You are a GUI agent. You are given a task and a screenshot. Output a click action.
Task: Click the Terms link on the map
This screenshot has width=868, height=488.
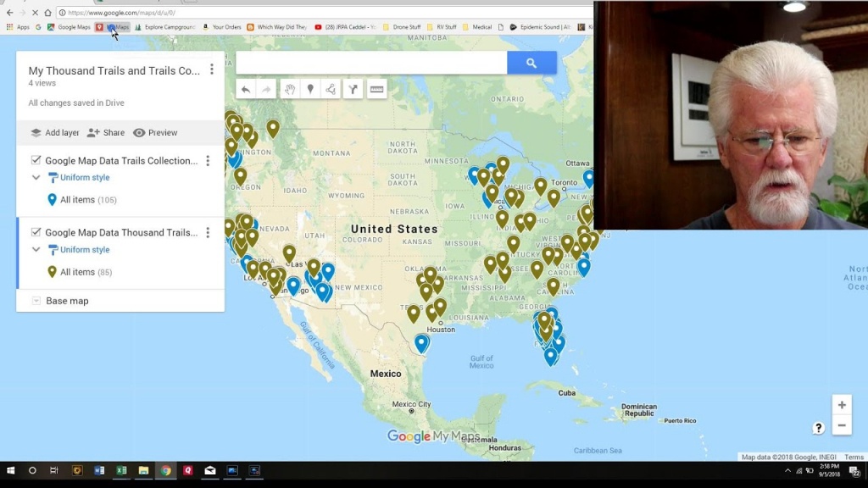(x=854, y=457)
